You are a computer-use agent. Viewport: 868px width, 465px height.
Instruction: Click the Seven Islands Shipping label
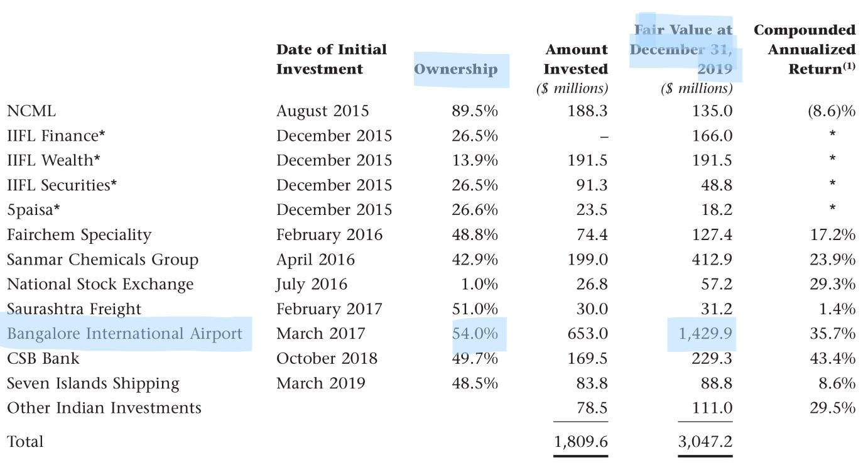click(93, 383)
